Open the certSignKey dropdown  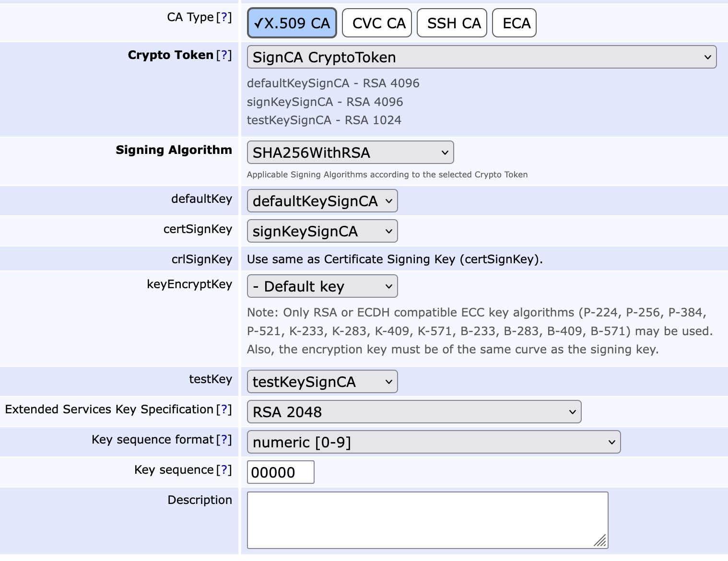click(322, 231)
